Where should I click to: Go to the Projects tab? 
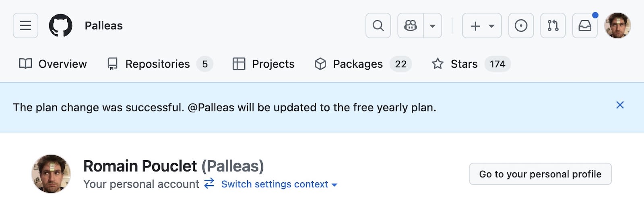click(264, 64)
